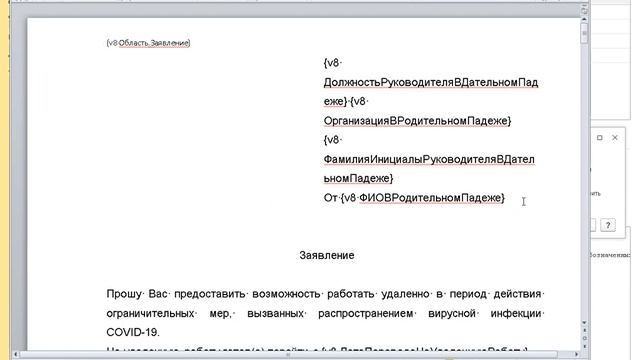Click the 'Заявление' centered heading
The width and height of the screenshot is (640, 360).
327,256
